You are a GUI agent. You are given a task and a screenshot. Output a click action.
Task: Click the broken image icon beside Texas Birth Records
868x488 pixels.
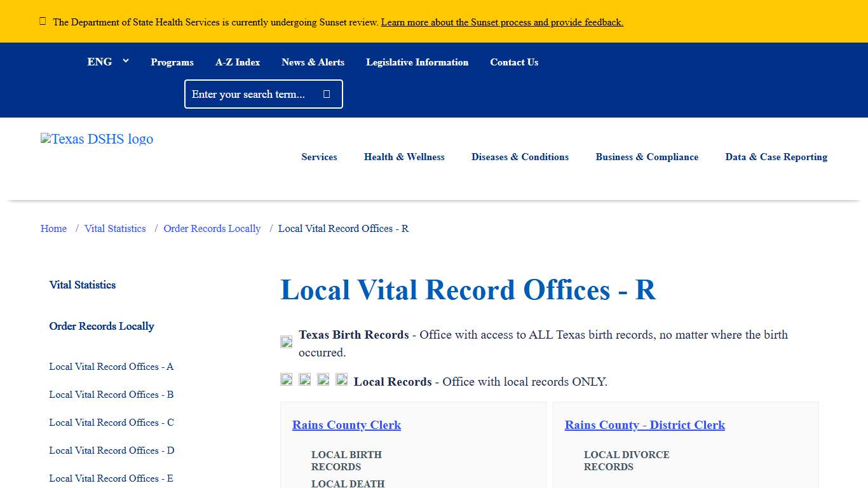point(286,341)
